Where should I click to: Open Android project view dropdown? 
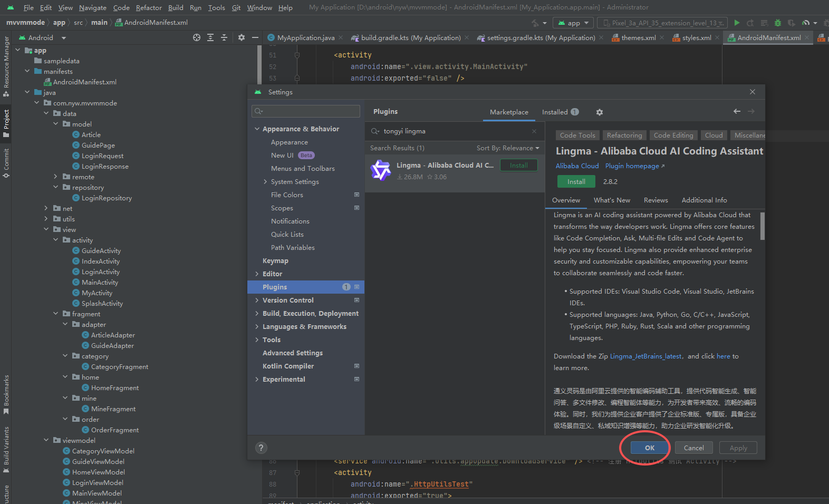pyautogui.click(x=42, y=37)
